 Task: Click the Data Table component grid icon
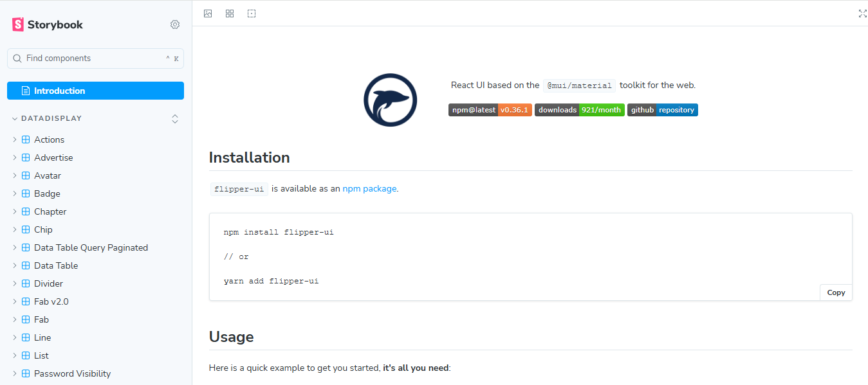(26, 265)
